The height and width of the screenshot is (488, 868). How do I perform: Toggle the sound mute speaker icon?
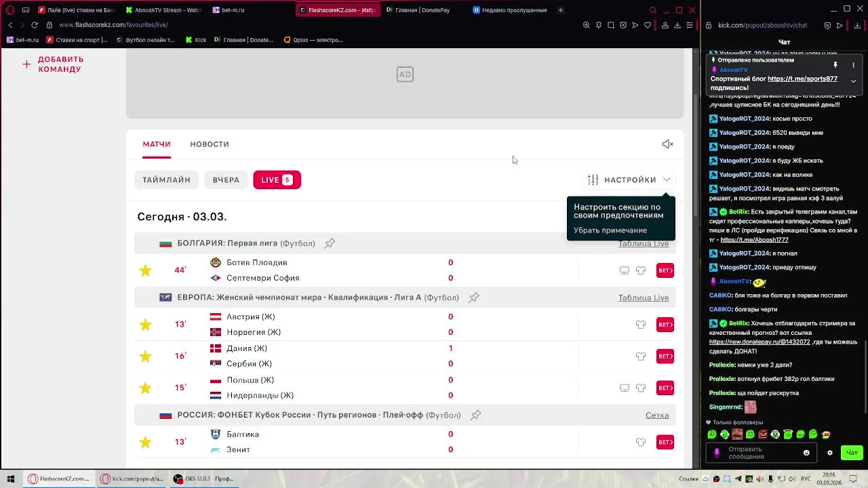pyautogui.click(x=667, y=144)
